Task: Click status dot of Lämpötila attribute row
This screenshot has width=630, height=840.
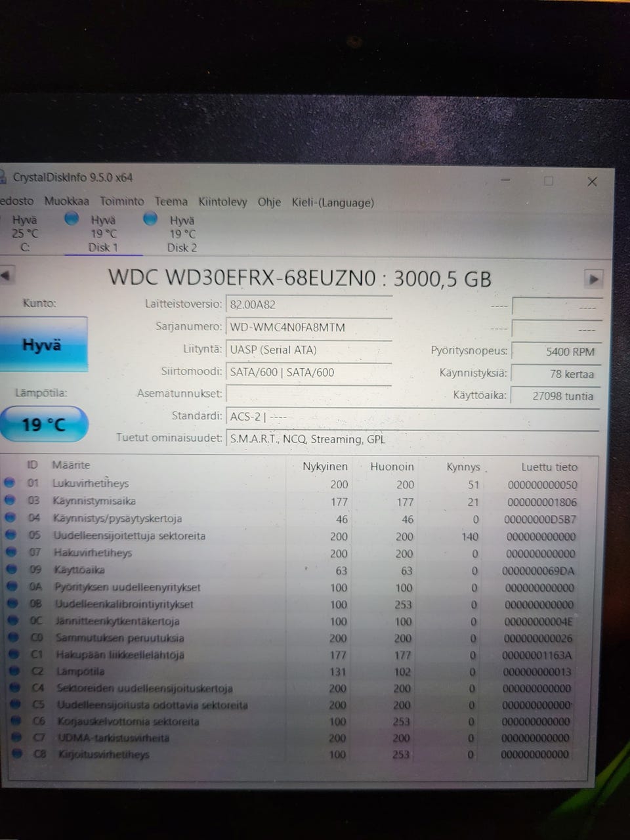Action: [x=13, y=671]
